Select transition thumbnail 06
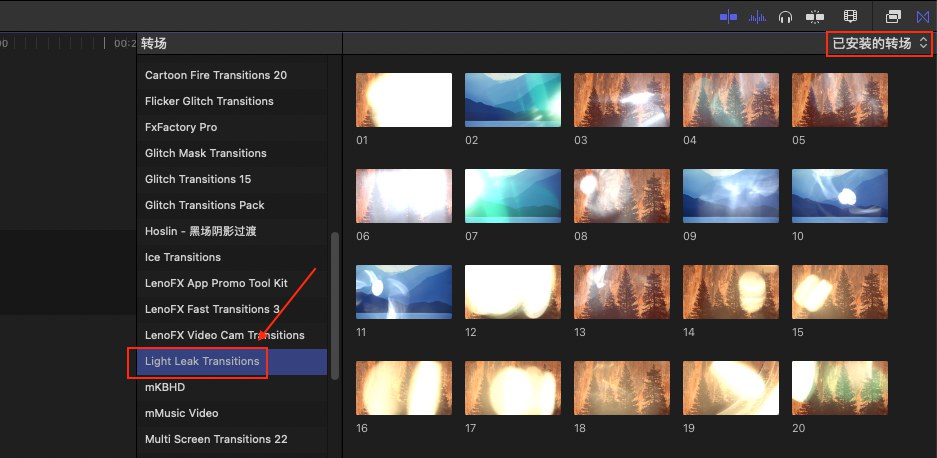937x458 pixels. click(404, 196)
